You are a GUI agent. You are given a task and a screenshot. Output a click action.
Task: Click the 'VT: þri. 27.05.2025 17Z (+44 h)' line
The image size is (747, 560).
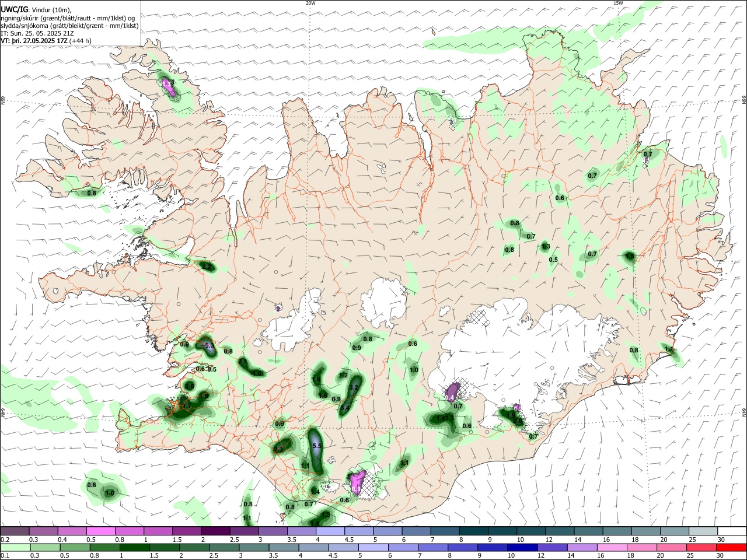point(46,41)
